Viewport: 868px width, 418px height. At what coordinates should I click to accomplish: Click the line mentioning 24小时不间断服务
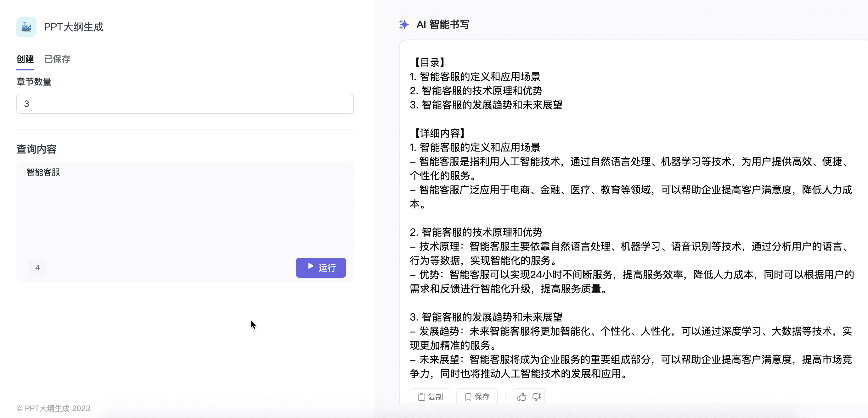(631, 275)
